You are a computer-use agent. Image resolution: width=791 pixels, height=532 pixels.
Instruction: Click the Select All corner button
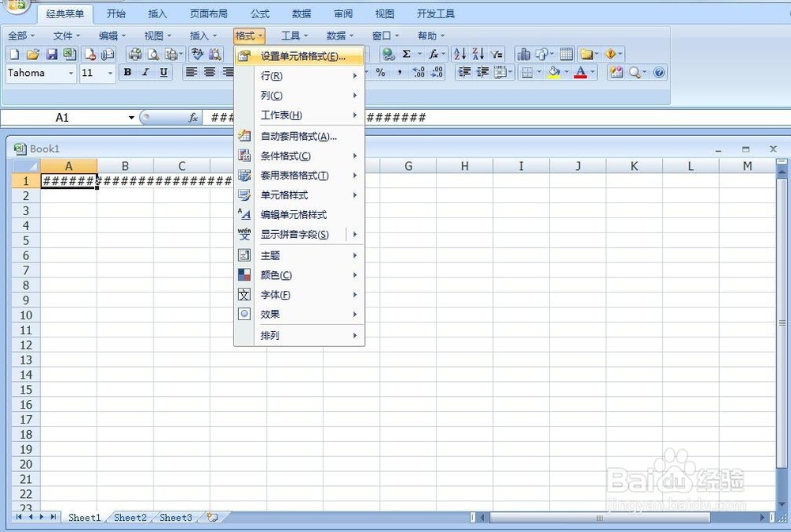point(26,165)
